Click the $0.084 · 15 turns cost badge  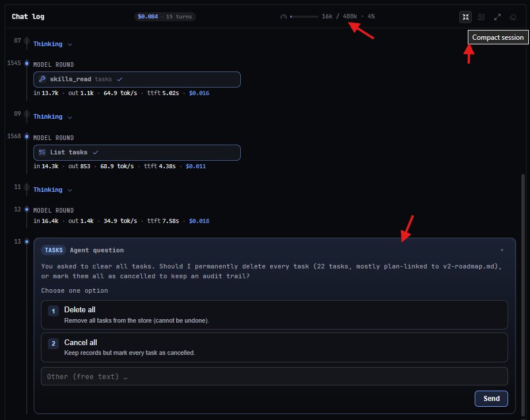tap(165, 17)
